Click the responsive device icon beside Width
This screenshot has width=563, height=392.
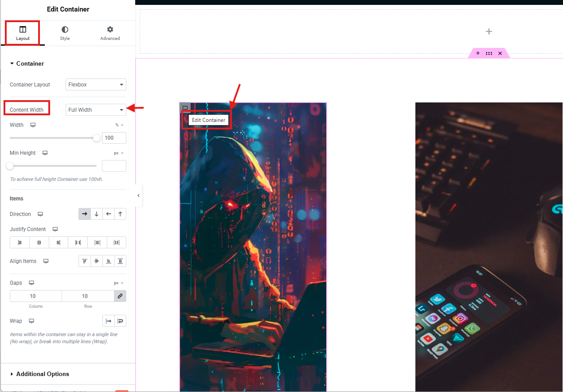coord(33,125)
